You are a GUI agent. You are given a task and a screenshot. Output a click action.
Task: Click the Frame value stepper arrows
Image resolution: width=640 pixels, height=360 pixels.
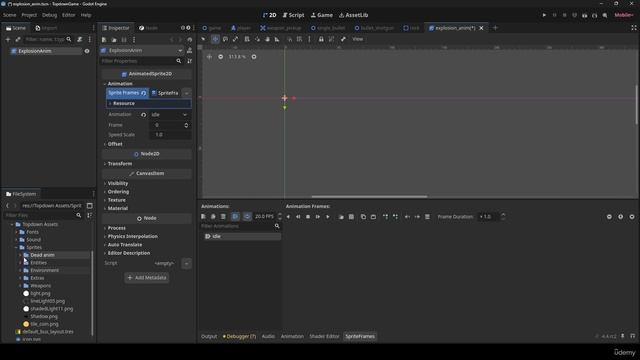click(x=187, y=125)
